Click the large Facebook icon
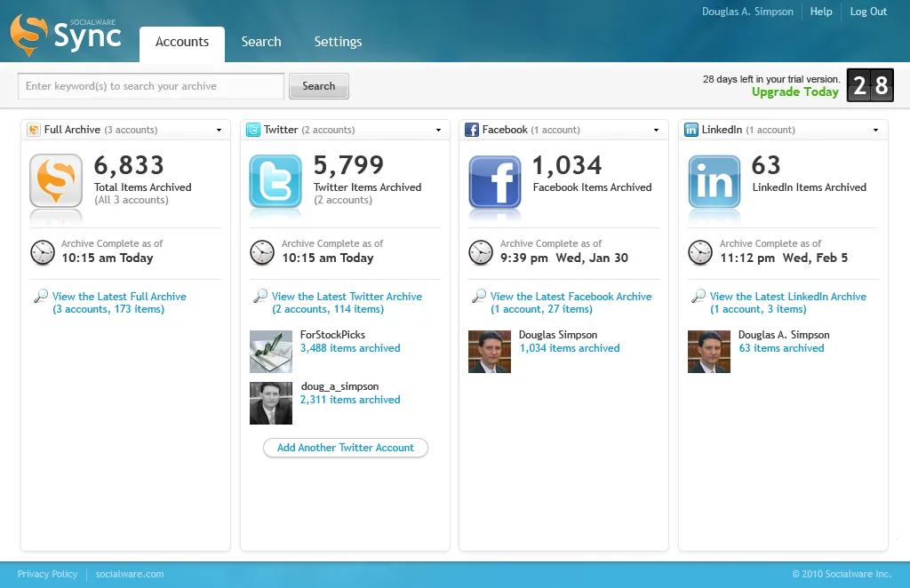Viewport: 910px width, 588px height. [495, 181]
